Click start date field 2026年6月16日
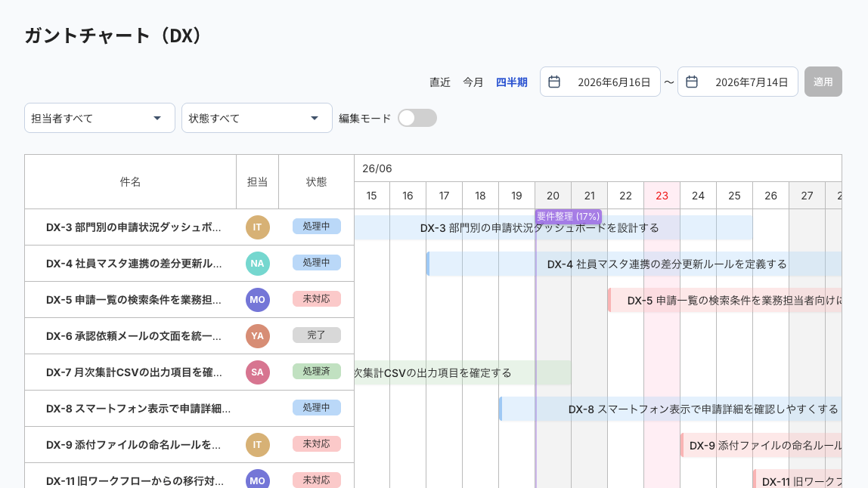The image size is (868, 488). 600,82
